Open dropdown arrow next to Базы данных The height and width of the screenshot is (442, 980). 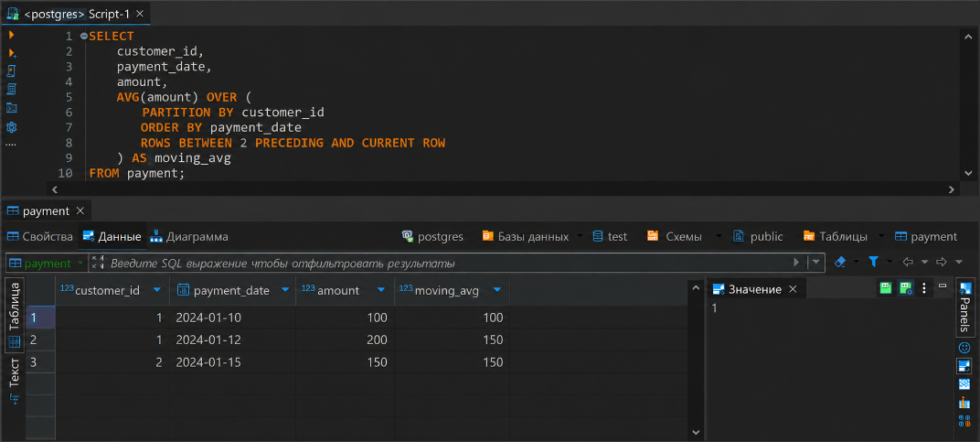[580, 237]
